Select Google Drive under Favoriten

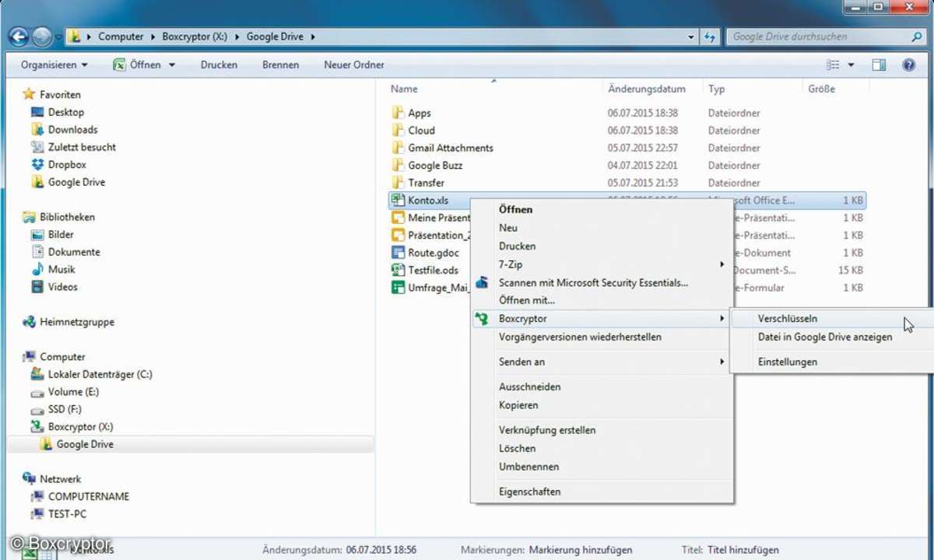tap(76, 182)
